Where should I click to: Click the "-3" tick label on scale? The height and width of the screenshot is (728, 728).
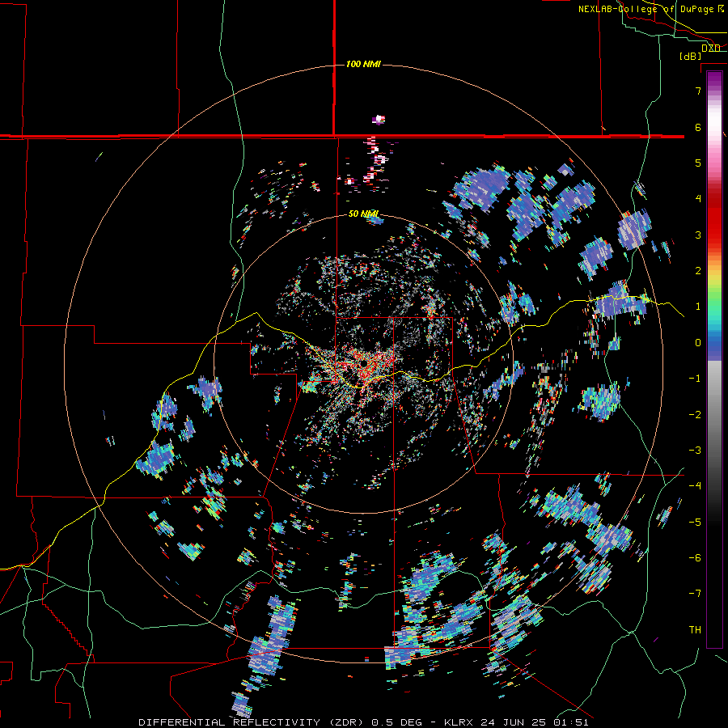[695, 450]
